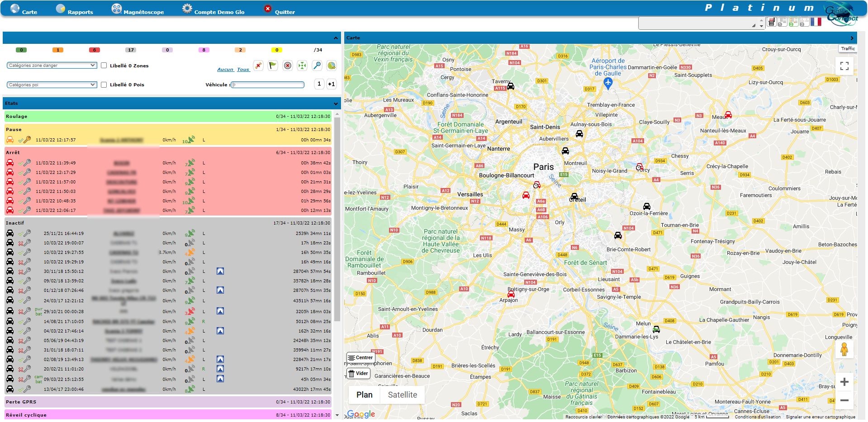Viewport: 868px width, 422px height.
Task: Click black car icon of 25/11/21 16:44:19 row
Action: pos(10,233)
